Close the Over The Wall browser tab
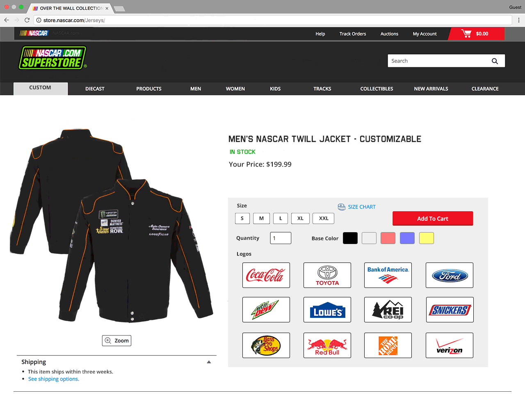Image resolution: width=525 pixels, height=420 pixels. coord(107,8)
